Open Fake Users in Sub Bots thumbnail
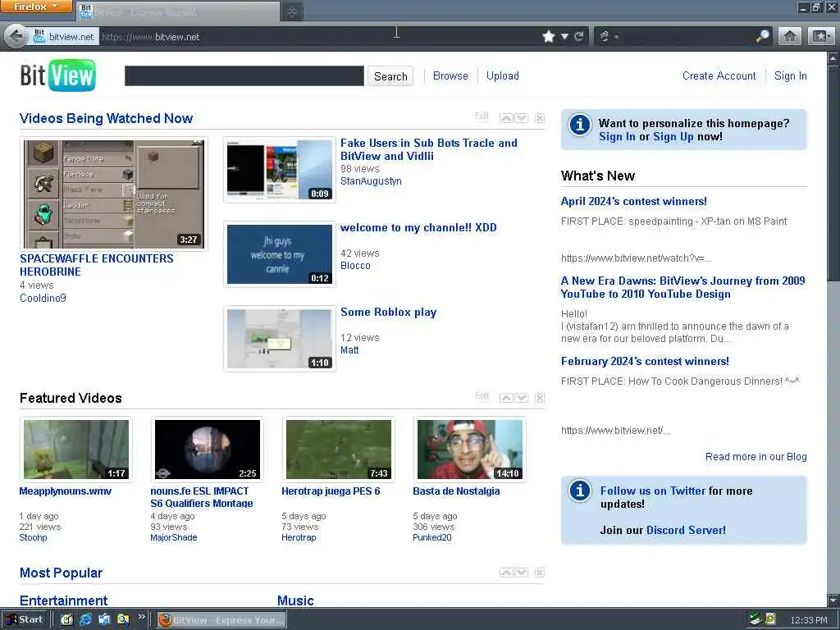The width and height of the screenshot is (840, 630). pyautogui.click(x=280, y=169)
